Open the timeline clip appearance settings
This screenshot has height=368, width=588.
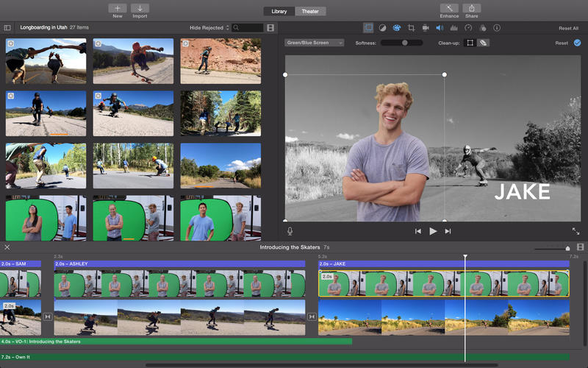coord(580,247)
